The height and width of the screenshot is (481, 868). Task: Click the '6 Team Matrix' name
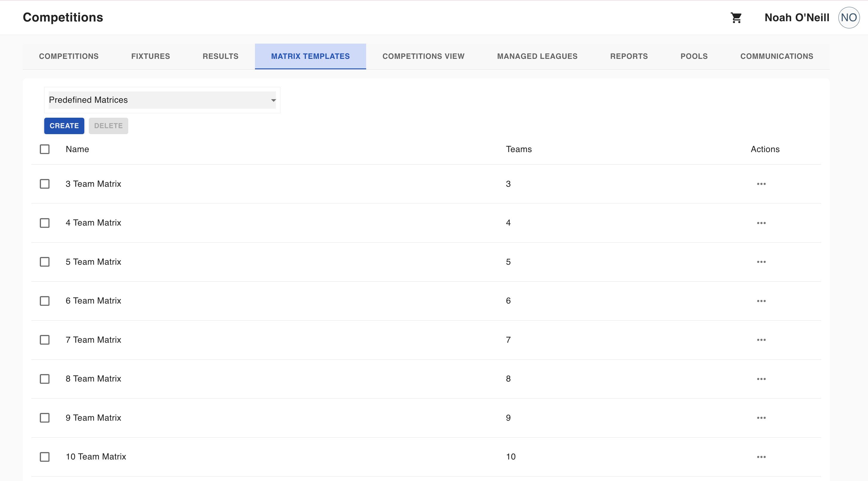[x=93, y=301]
